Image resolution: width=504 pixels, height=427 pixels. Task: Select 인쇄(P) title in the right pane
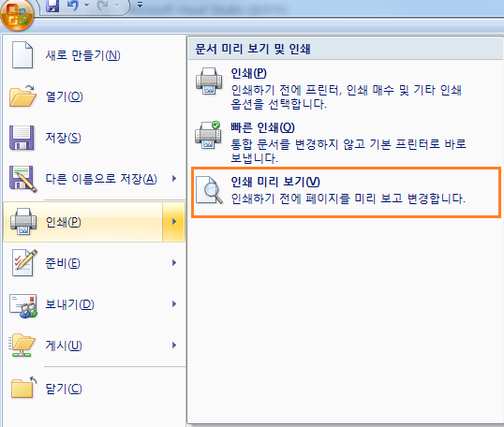tap(249, 73)
